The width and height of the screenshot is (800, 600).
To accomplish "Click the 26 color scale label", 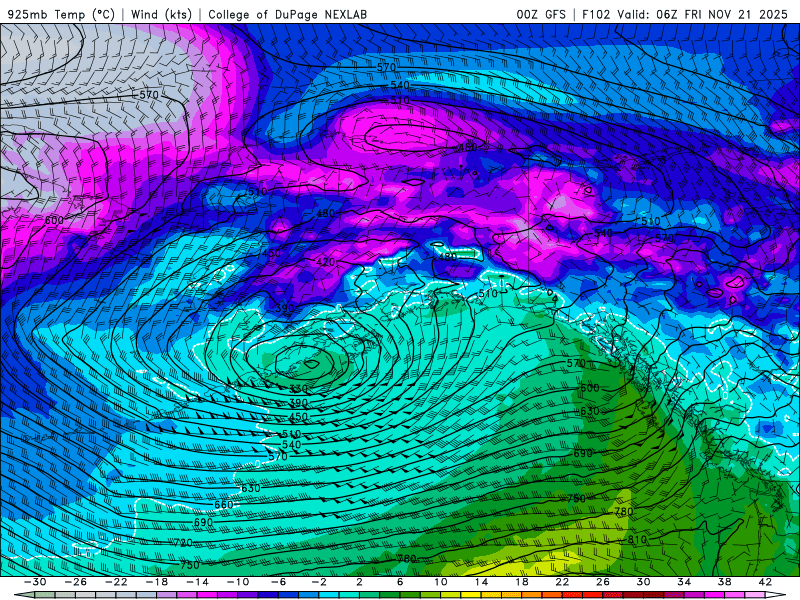I will pyautogui.click(x=603, y=582).
